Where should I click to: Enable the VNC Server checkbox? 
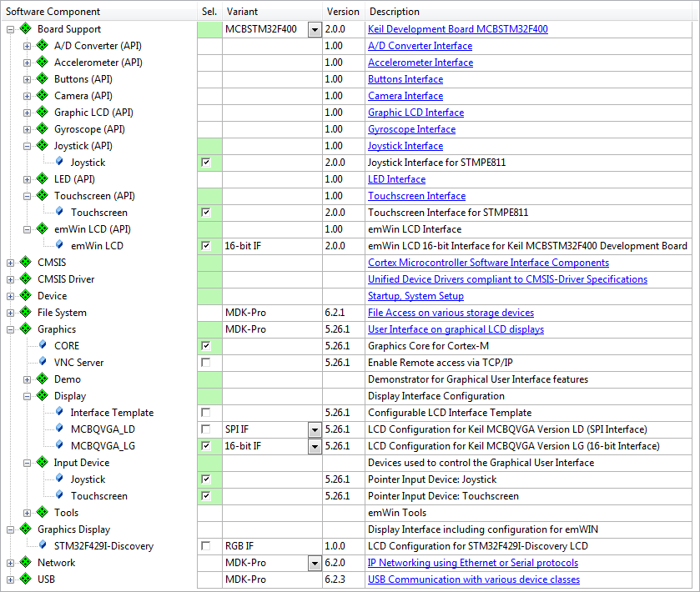coord(206,363)
